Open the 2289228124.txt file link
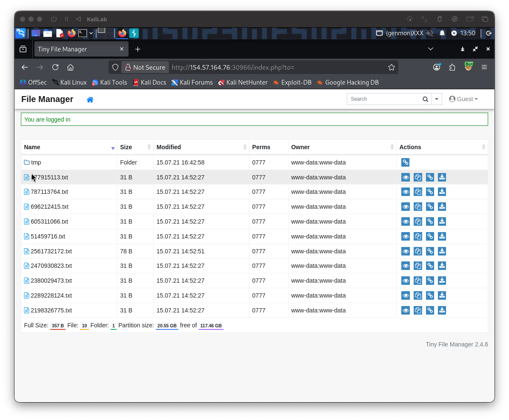 (51, 295)
